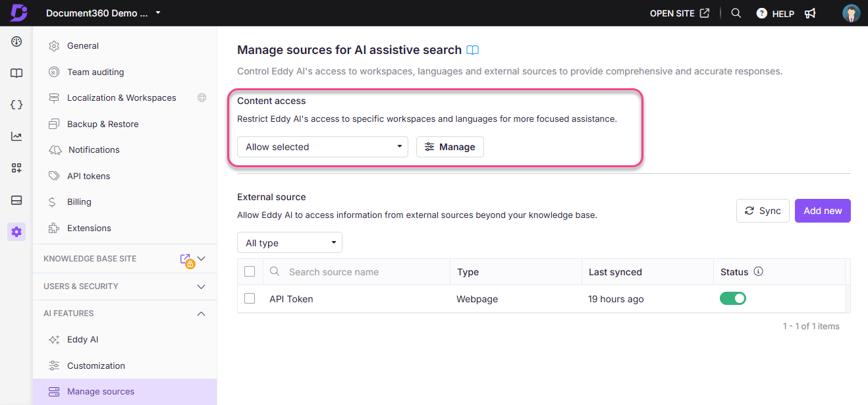Viewport: 868px width, 405px height.
Task: Open the All type filter dropdown
Action: pos(290,243)
